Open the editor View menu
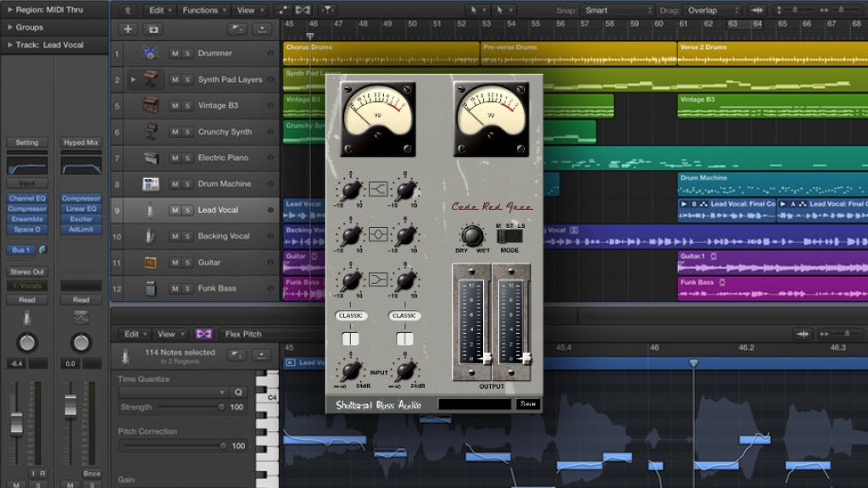Image resolution: width=868 pixels, height=488 pixels. coord(170,334)
